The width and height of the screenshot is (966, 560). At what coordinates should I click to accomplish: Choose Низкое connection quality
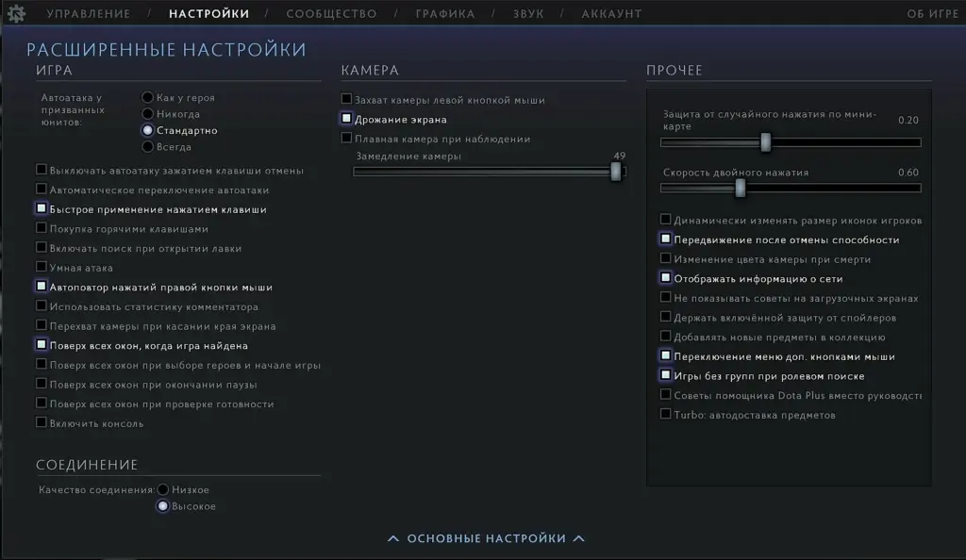click(162, 489)
